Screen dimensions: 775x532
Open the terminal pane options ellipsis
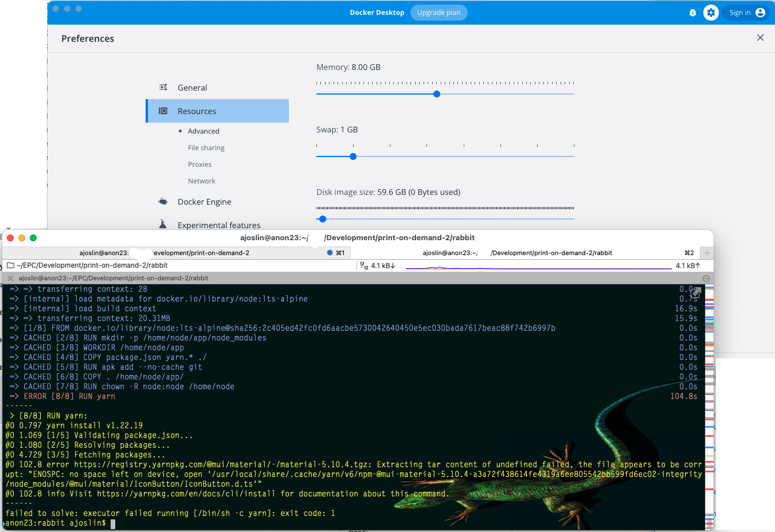pos(706,279)
